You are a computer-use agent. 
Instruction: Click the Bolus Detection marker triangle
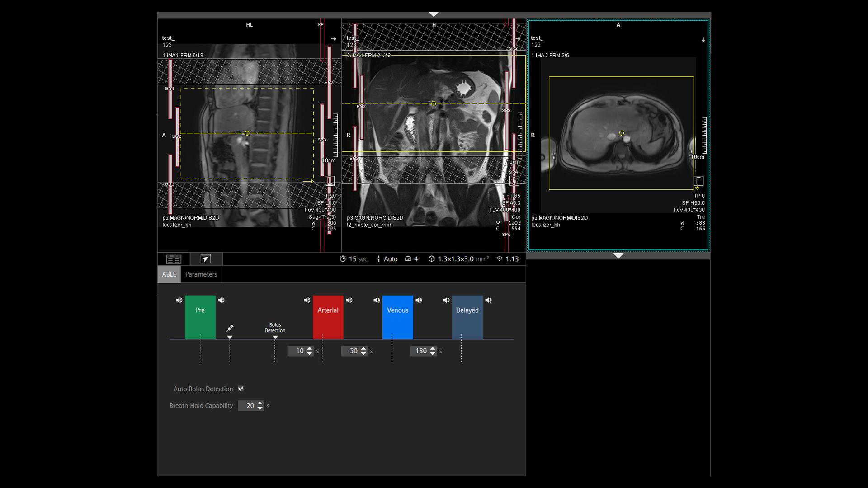click(275, 337)
